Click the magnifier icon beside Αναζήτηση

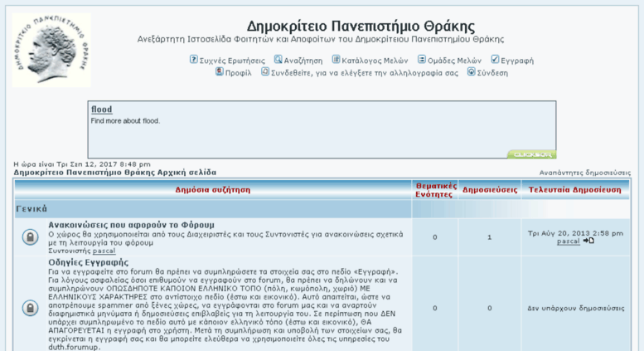[x=278, y=60]
